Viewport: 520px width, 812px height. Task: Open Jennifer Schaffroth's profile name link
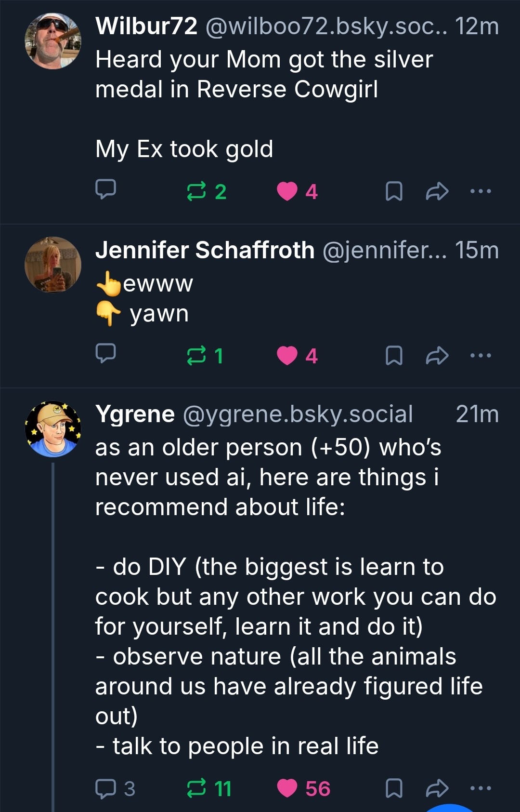pyautogui.click(x=205, y=250)
